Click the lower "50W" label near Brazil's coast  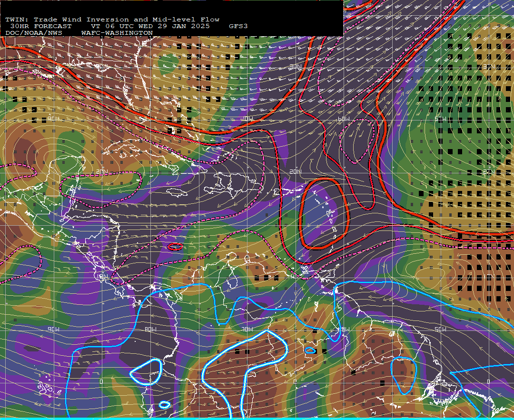440,329
